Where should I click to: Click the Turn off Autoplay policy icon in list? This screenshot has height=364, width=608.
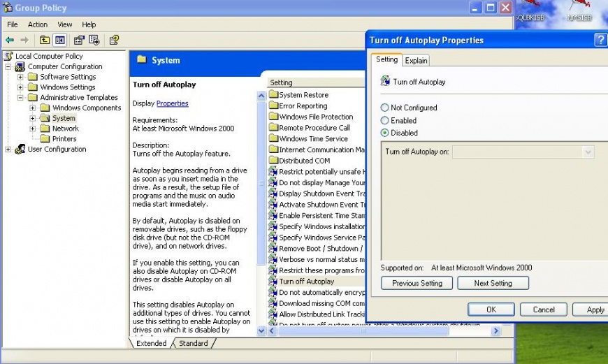273,281
